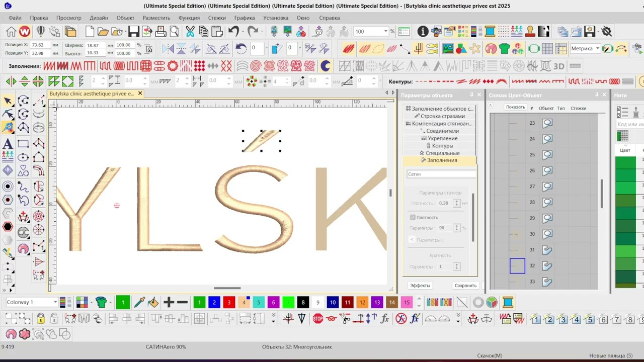
Task: Click the red STOP sign icon
Action: tap(318, 318)
